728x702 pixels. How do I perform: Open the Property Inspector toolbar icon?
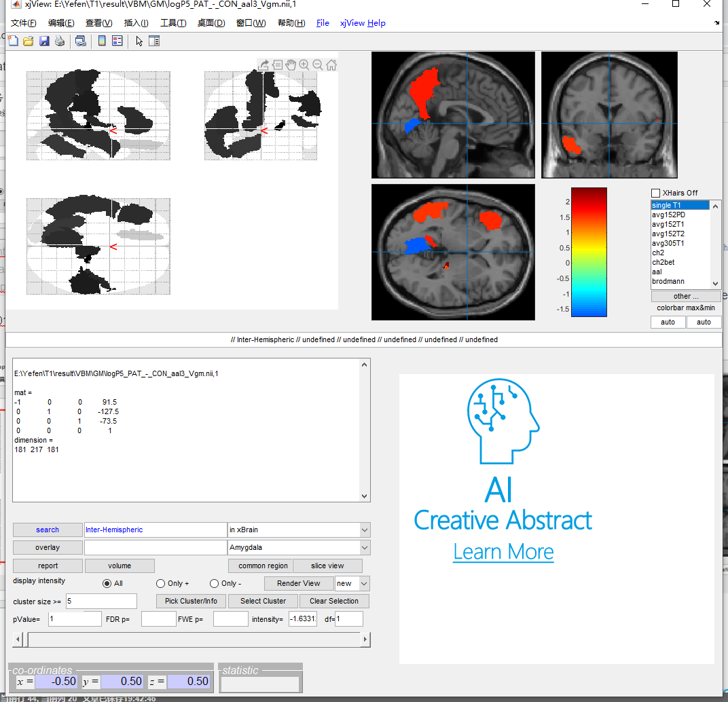pos(154,41)
